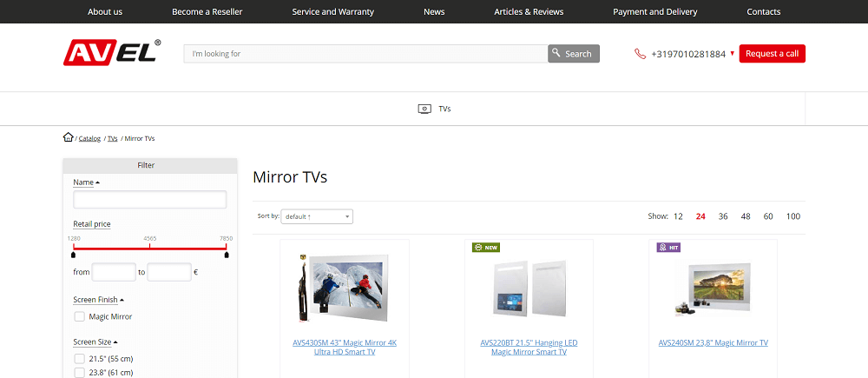The height and width of the screenshot is (378, 868).
Task: Click the TVs category icon
Action: click(x=424, y=109)
